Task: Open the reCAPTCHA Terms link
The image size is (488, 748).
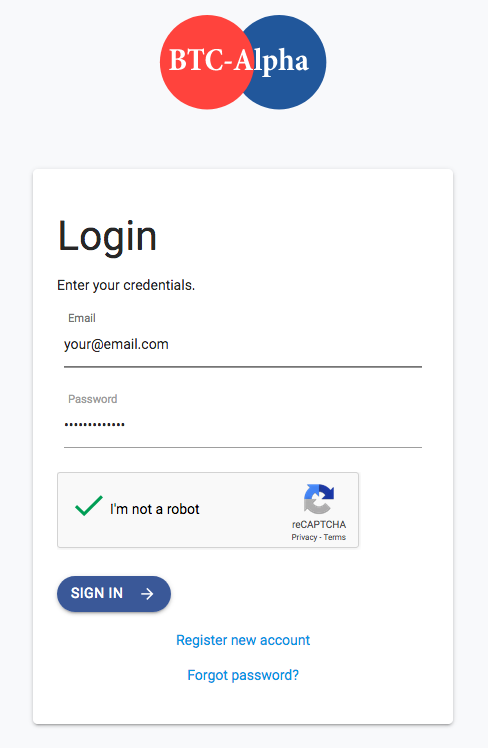Action: tap(335, 537)
